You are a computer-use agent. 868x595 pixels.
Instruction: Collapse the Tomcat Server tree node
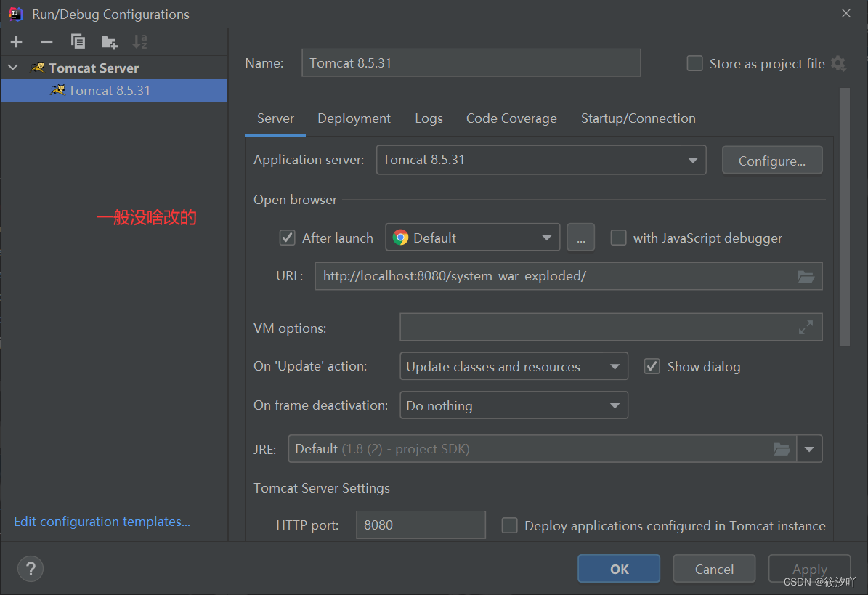pyautogui.click(x=13, y=68)
